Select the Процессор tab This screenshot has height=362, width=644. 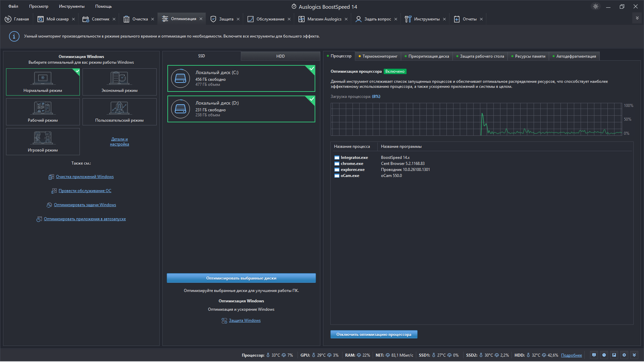click(x=339, y=56)
